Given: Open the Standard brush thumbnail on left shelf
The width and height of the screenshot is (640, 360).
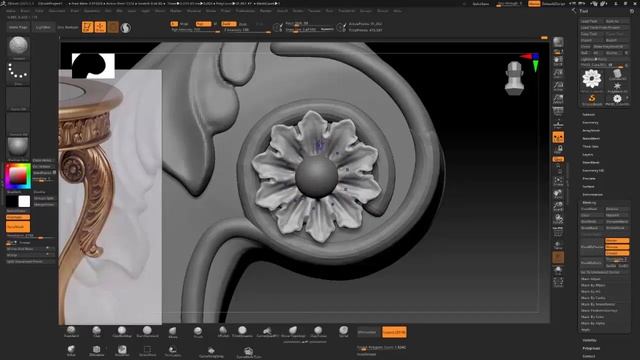Looking at the screenshot, I should pos(18,47).
